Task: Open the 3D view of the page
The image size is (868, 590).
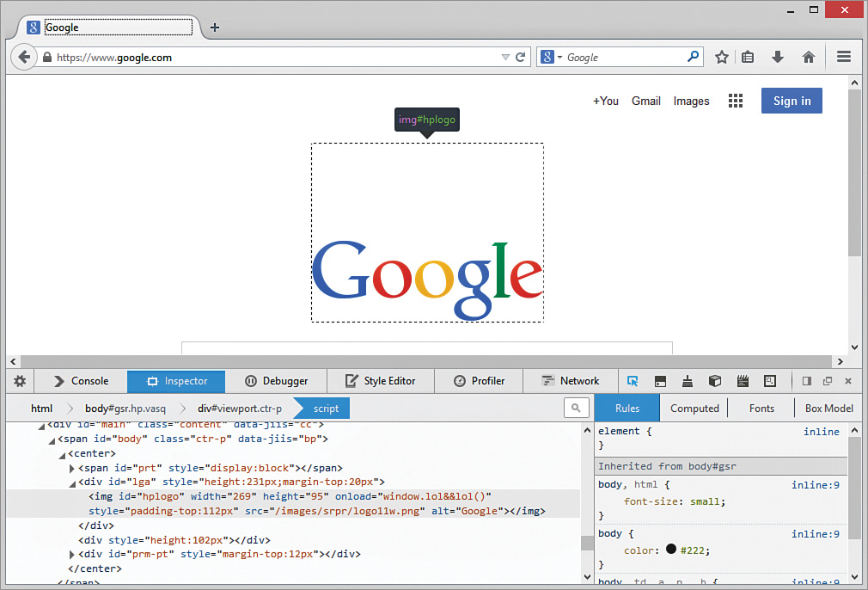Action: [x=715, y=381]
